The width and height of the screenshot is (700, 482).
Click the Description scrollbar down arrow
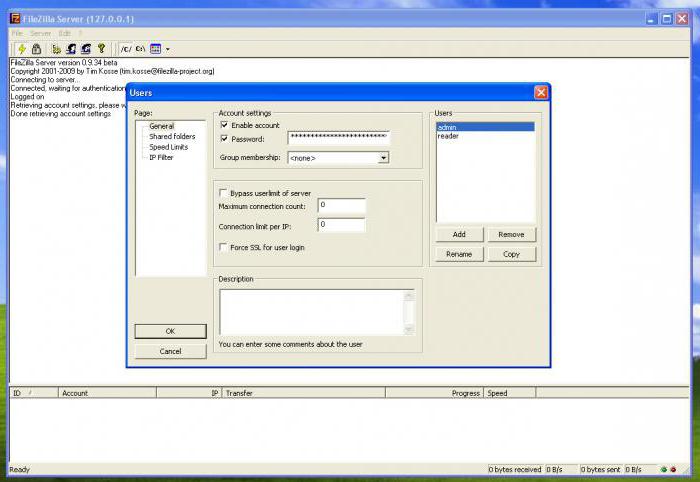point(409,329)
